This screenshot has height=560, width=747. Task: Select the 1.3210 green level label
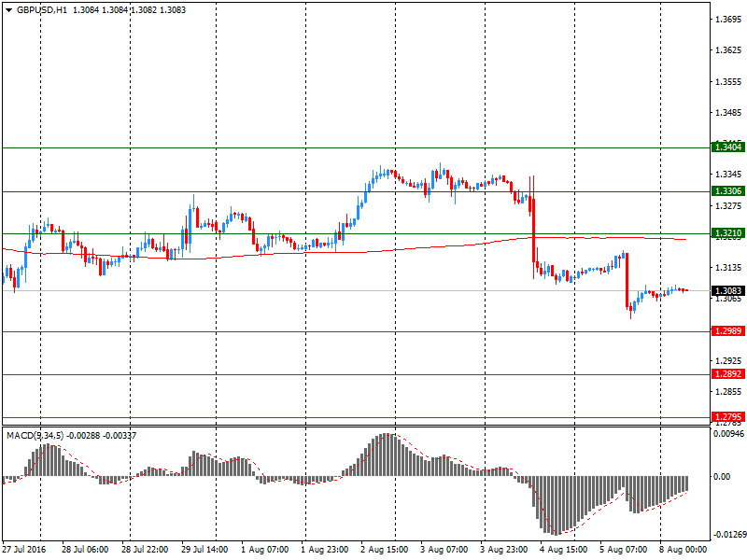click(x=728, y=232)
